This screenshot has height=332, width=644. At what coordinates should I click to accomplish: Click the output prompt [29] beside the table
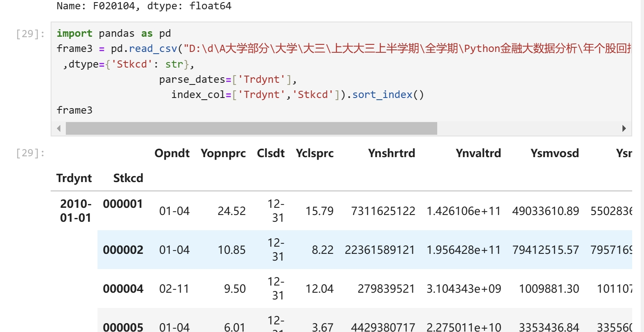(30, 153)
